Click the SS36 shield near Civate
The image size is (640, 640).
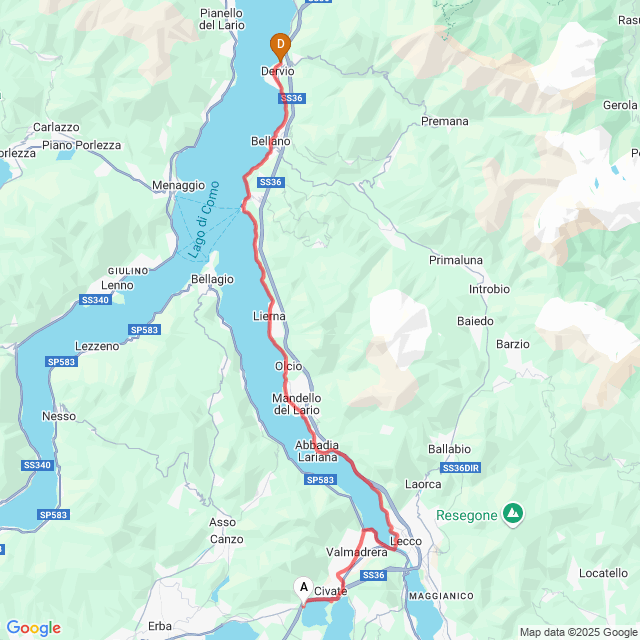tap(374, 575)
